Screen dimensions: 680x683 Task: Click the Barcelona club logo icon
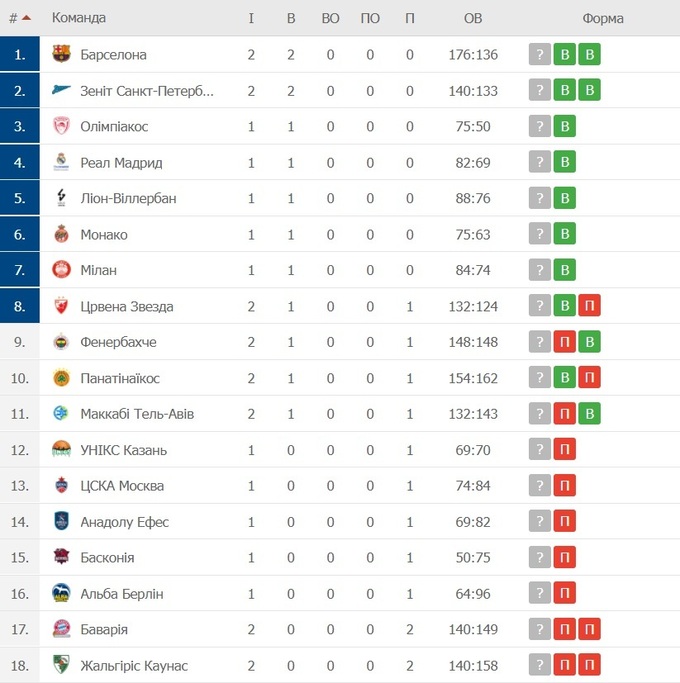61,55
